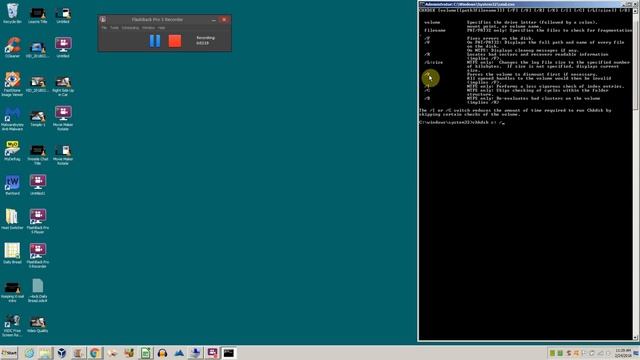The image size is (640, 360).
Task: Click the FlashBack Recorder title bar app icon
Action: (103, 20)
